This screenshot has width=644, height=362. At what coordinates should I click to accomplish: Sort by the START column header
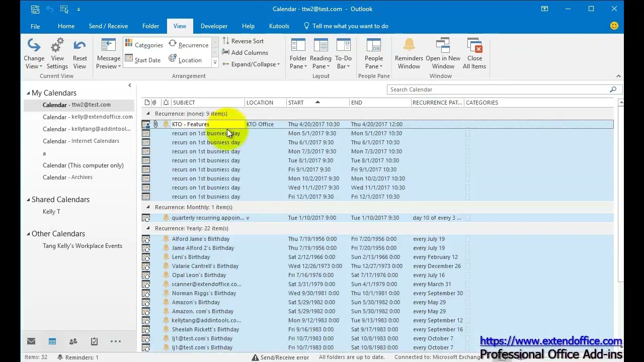[317, 103]
